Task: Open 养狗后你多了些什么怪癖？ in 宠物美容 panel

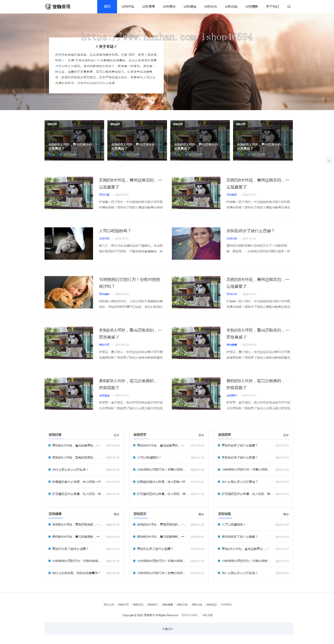Action: pos(155,549)
